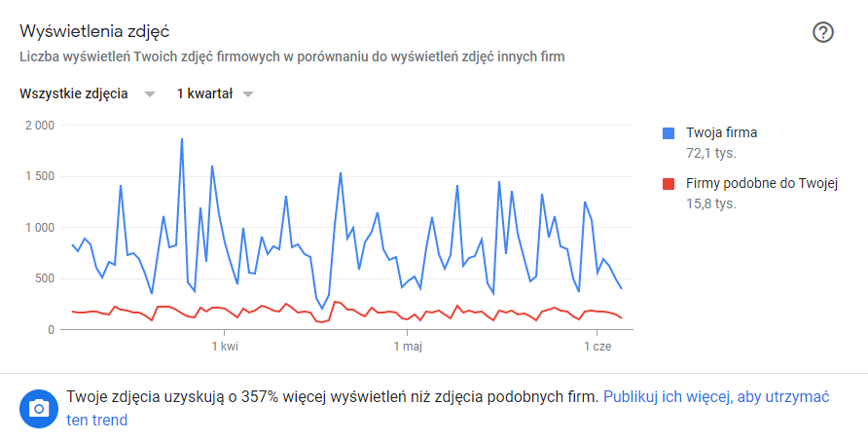Click red 'Firmy podobne do Twojej' swatch
The image size is (868, 442).
click(x=669, y=183)
